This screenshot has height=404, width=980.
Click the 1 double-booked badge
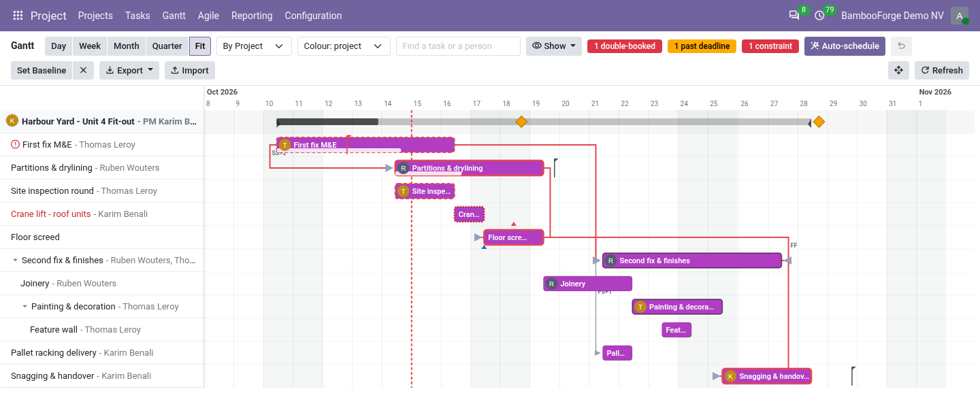coord(625,46)
